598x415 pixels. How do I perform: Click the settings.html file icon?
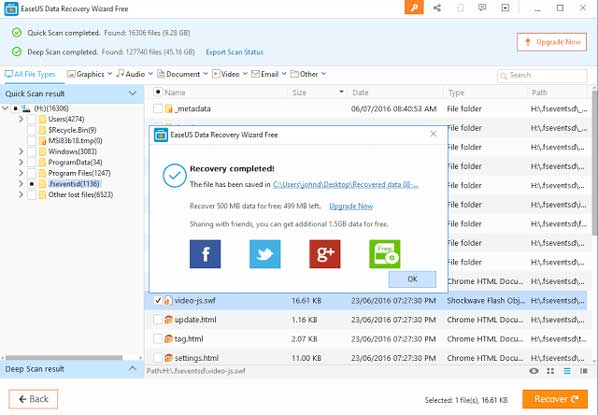[168, 358]
